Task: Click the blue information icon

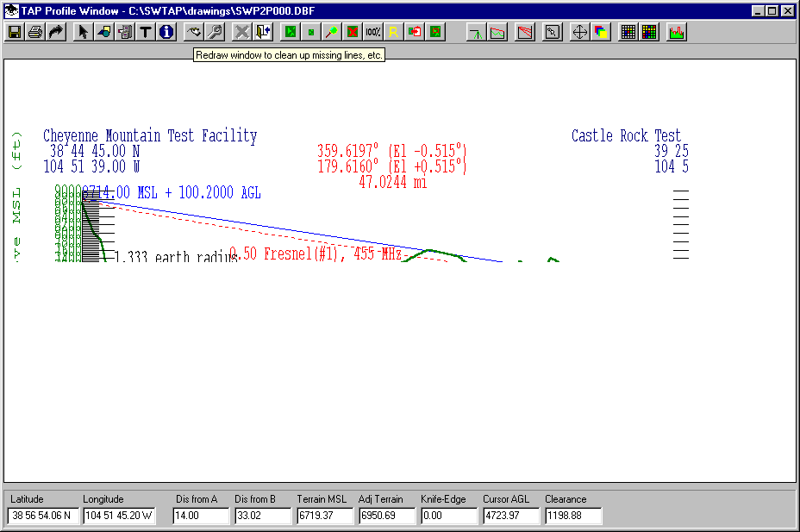Action: pos(166,32)
